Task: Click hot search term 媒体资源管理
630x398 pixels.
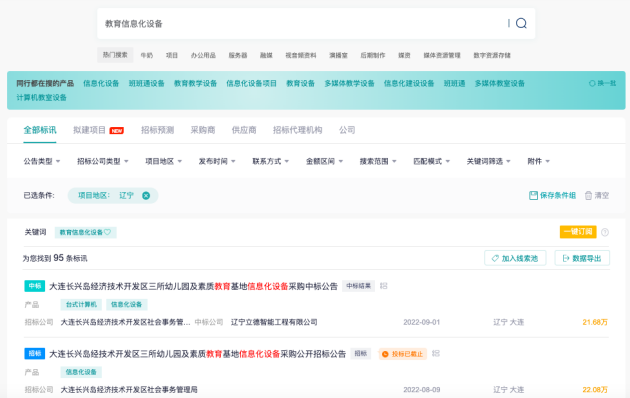Action: 442,55
